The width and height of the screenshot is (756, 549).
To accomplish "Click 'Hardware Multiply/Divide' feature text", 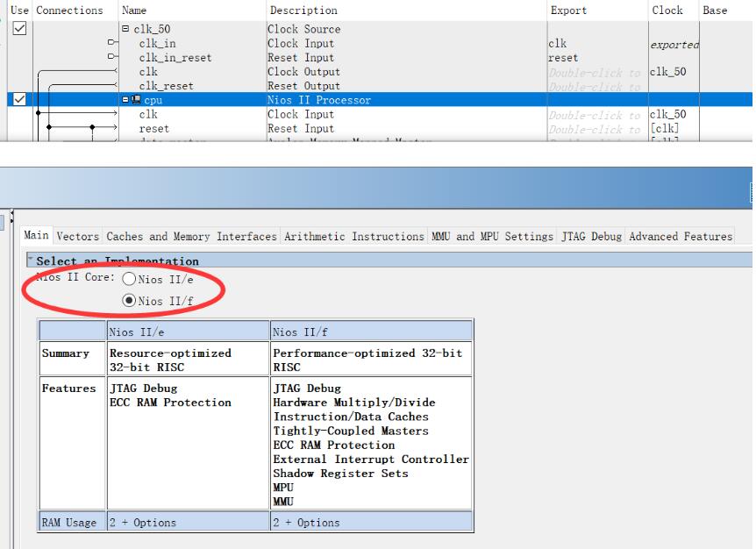I will (x=354, y=403).
